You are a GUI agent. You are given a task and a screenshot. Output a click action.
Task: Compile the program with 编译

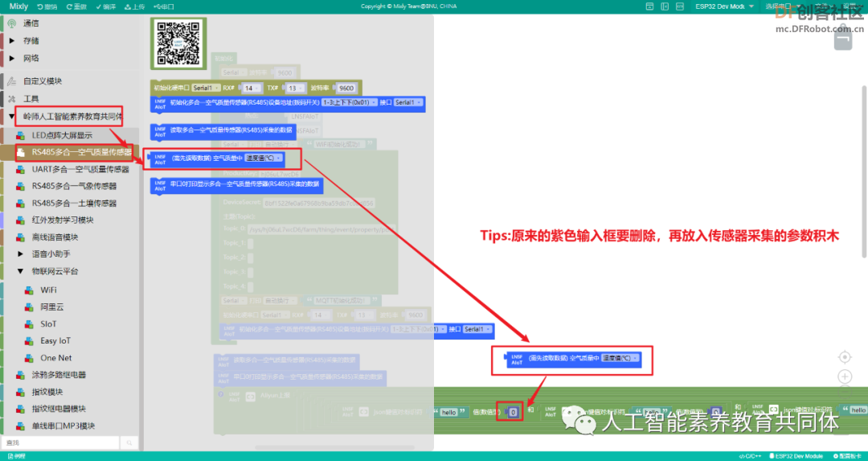tap(106, 6)
